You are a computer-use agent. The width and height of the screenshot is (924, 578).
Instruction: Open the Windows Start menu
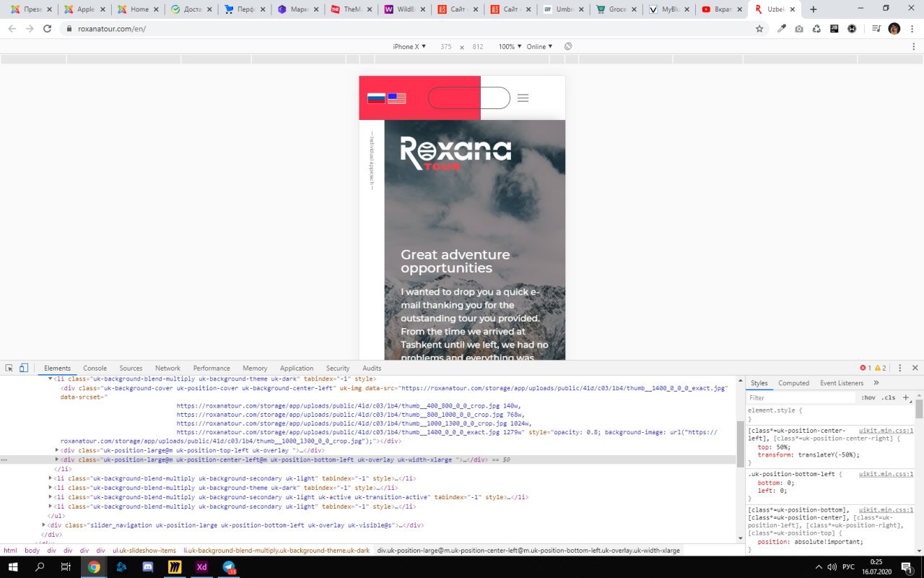click(13, 567)
